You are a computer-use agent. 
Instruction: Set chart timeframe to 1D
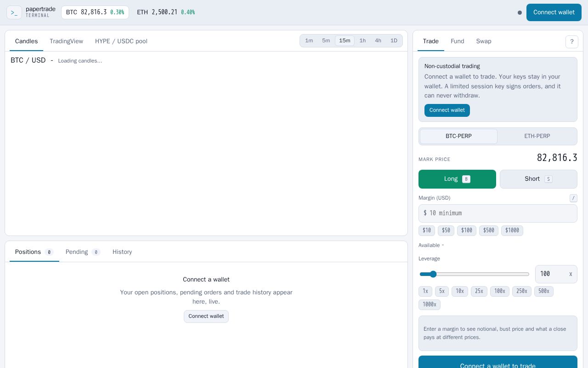(x=394, y=41)
